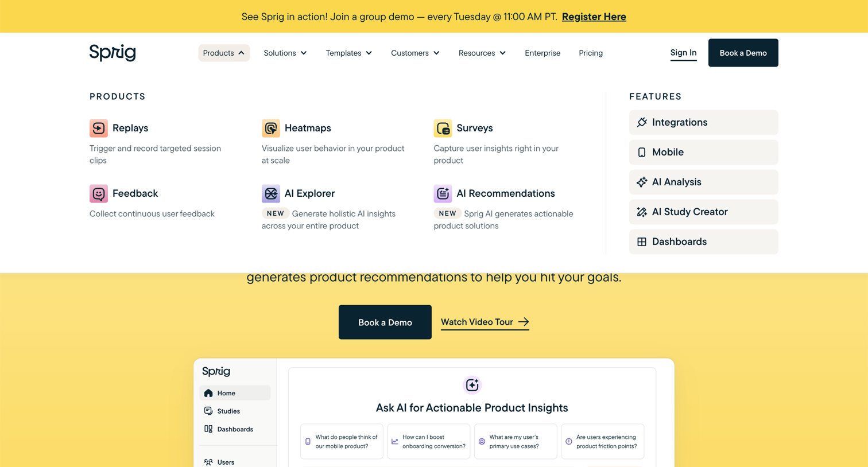The image size is (868, 467).
Task: Click the AI Study Creator wand icon
Action: [642, 212]
